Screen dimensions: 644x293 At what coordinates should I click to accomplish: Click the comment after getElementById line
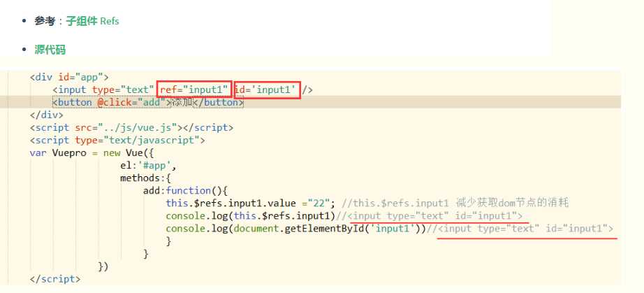click(x=520, y=229)
